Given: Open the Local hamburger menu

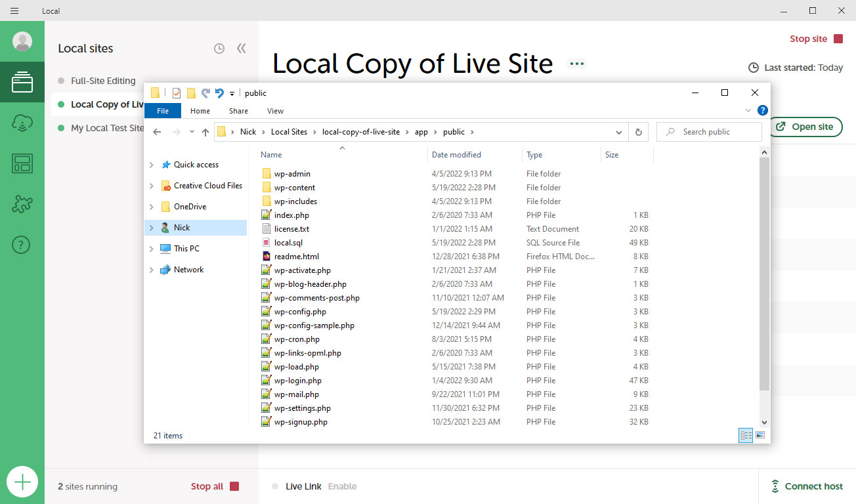Looking at the screenshot, I should pos(14,10).
